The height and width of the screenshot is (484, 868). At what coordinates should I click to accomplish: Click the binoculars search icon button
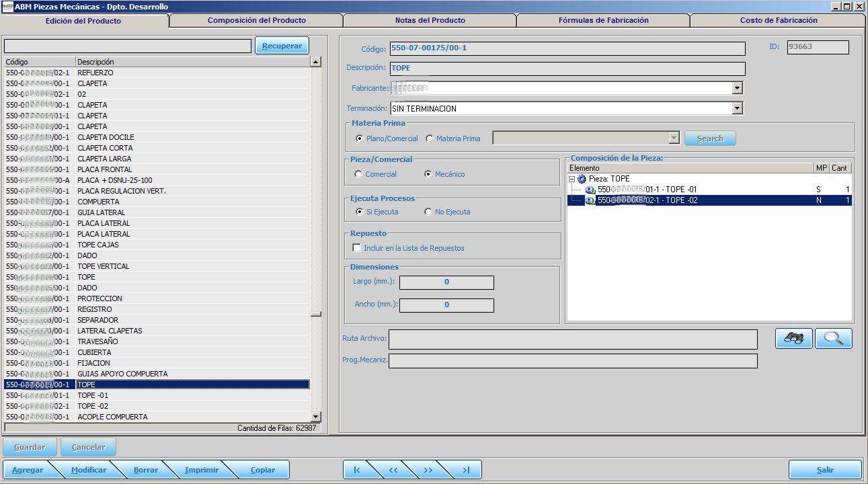pos(794,339)
